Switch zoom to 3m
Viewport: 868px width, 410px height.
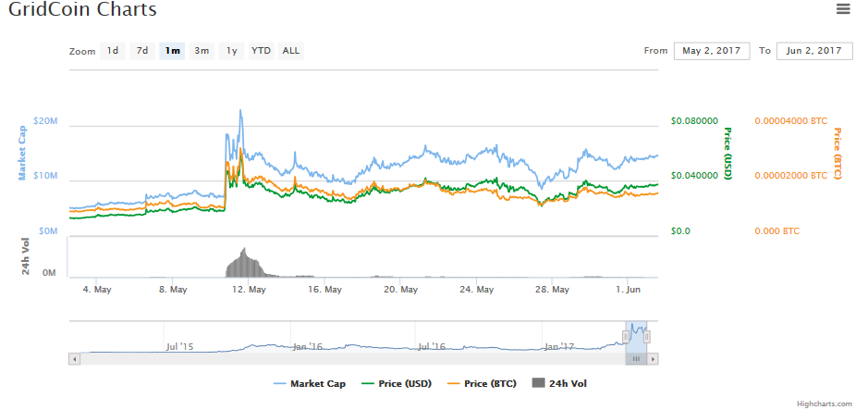[202, 51]
